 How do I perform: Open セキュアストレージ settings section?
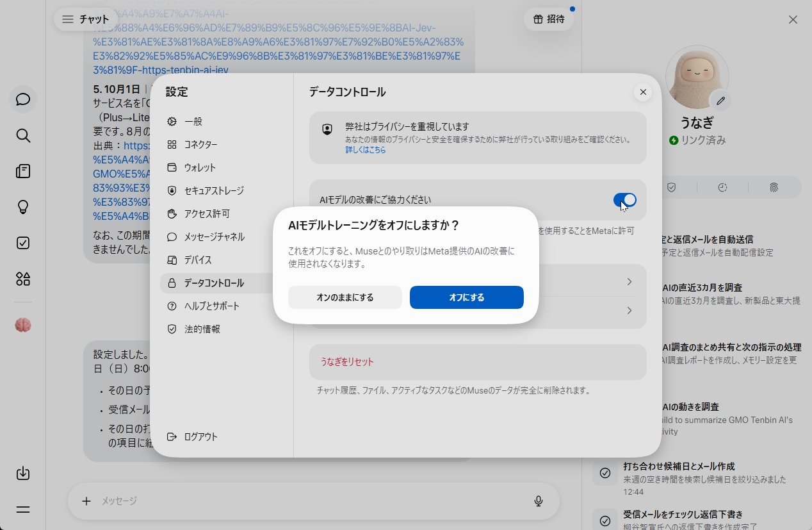click(222, 191)
